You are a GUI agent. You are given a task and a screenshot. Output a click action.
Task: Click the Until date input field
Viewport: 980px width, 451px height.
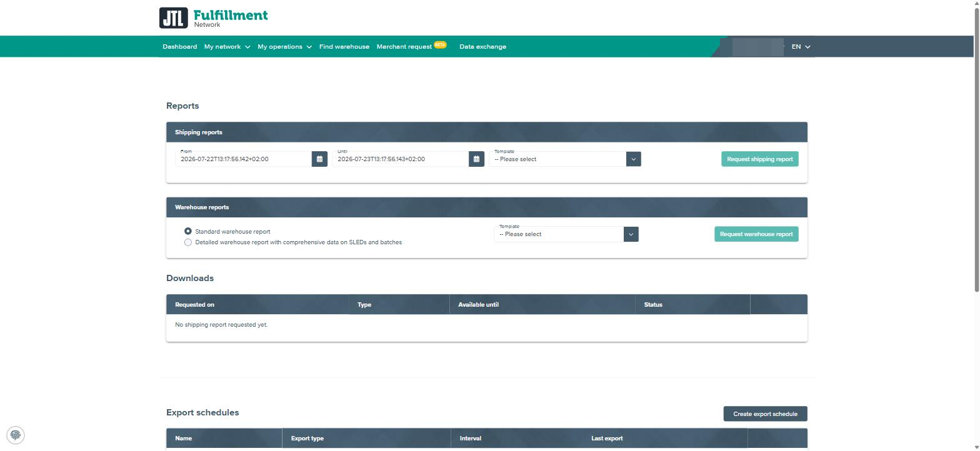pos(401,159)
